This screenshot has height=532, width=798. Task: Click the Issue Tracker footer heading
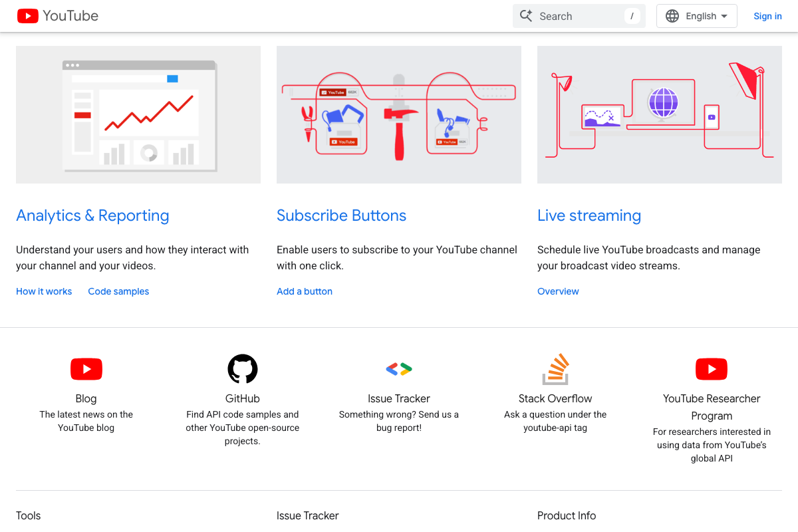pyautogui.click(x=308, y=515)
